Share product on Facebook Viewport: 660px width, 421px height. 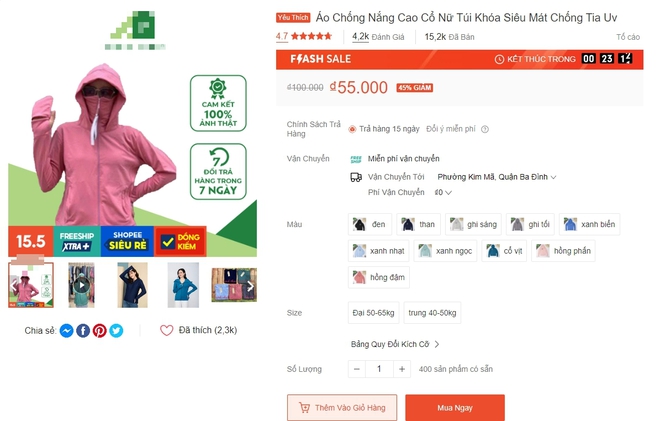click(83, 331)
